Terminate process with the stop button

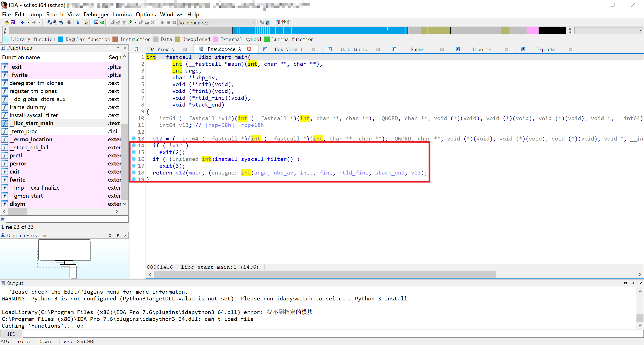(x=174, y=22)
